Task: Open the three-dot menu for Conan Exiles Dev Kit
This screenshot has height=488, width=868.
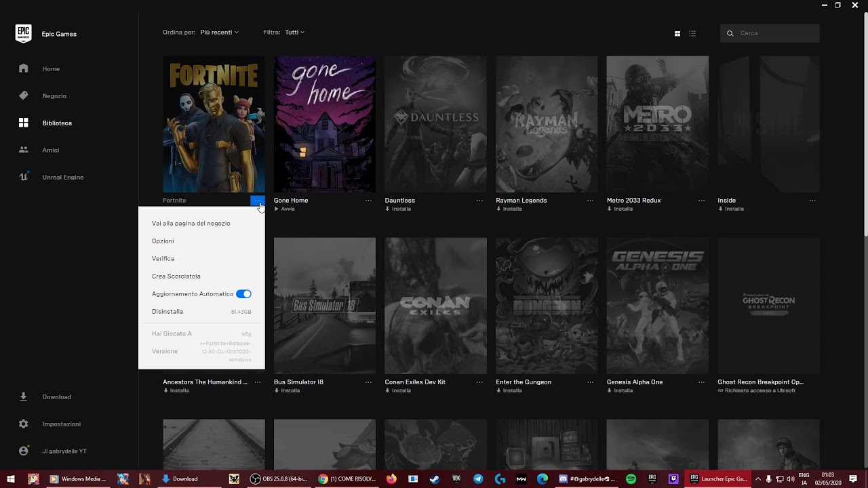Action: pos(479,382)
